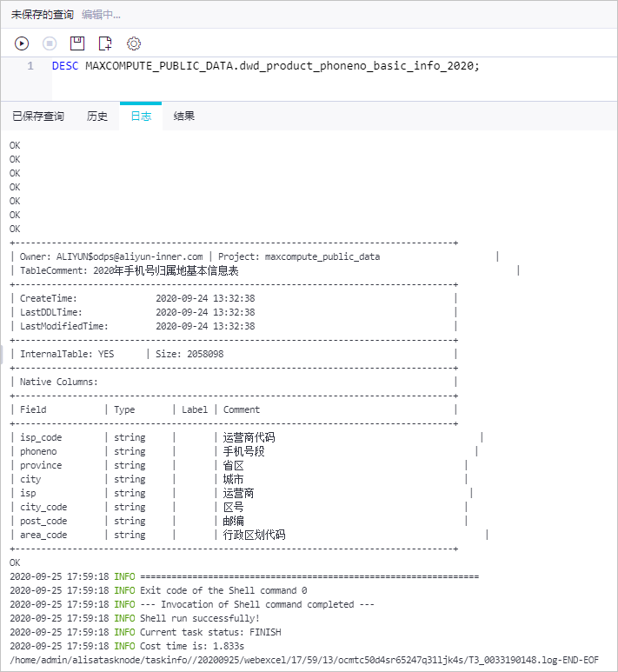Viewport: 618px width, 672px height.
Task: Click the phoneno field name
Action: point(38,451)
